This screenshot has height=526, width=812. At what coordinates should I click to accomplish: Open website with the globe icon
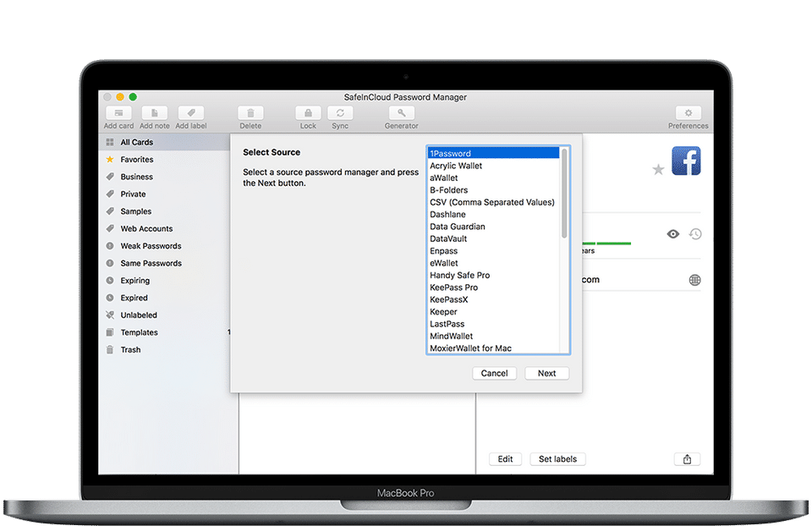click(695, 280)
